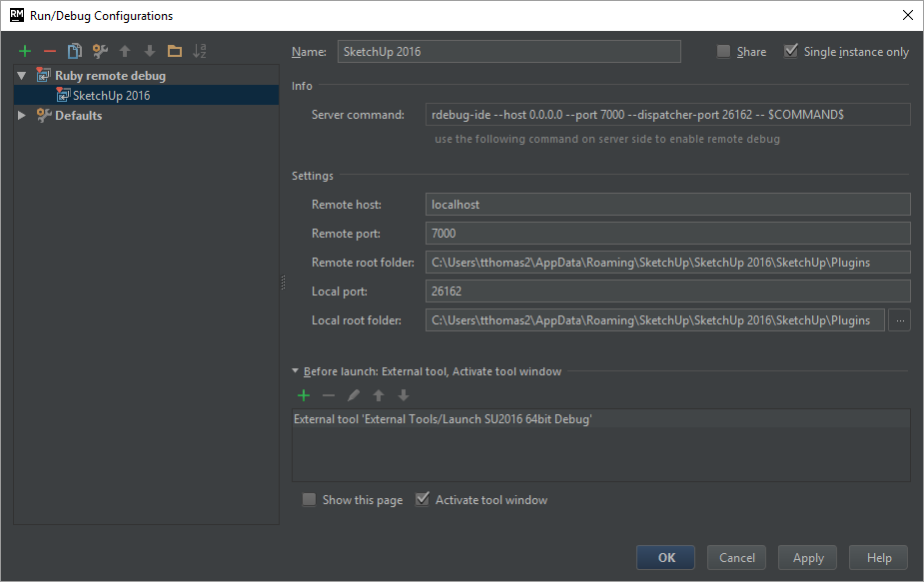This screenshot has width=924, height=582.
Task: Edit the selected before launch task
Action: 354,395
